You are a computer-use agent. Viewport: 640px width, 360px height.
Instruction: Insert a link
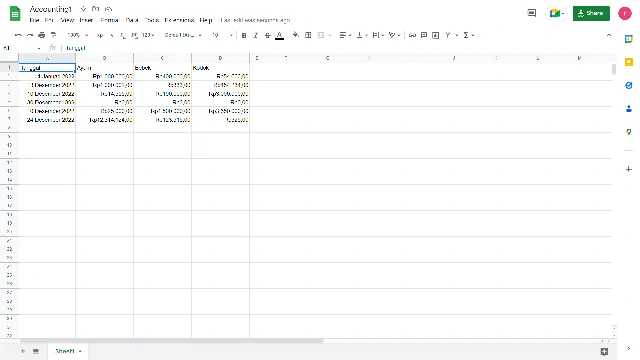(x=412, y=35)
